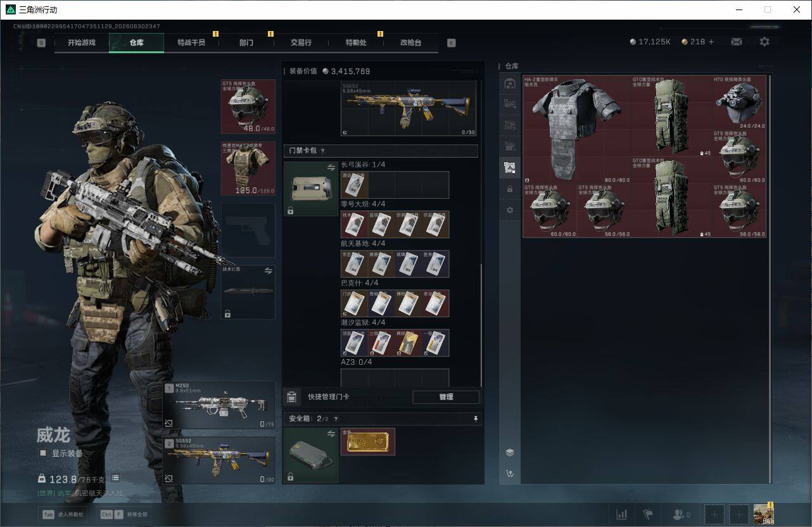812x527 pixels.
Task: Click the 航天基地: 4/4 label
Action: [x=363, y=243]
